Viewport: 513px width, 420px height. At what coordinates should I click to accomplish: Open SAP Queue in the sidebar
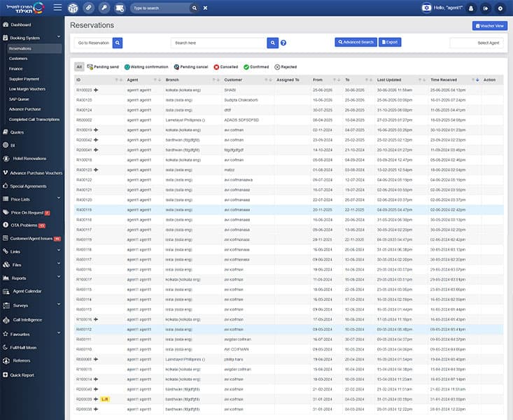click(19, 99)
